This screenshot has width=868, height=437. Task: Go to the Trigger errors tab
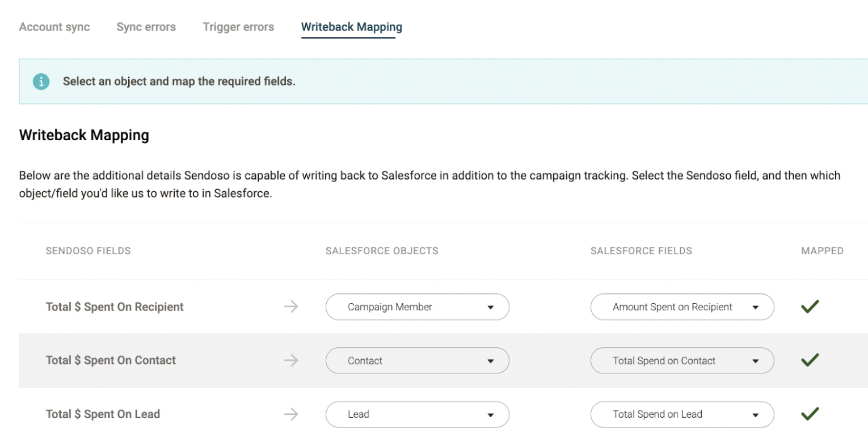pos(238,27)
